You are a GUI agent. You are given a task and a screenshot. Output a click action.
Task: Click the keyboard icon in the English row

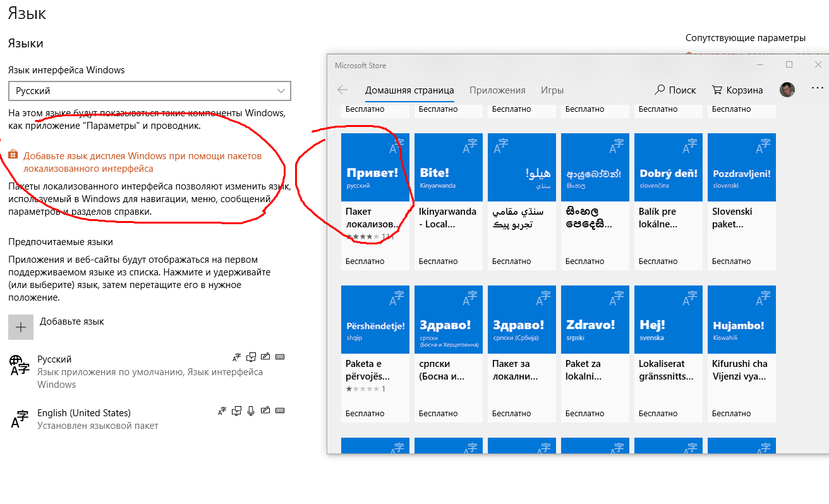point(280,411)
